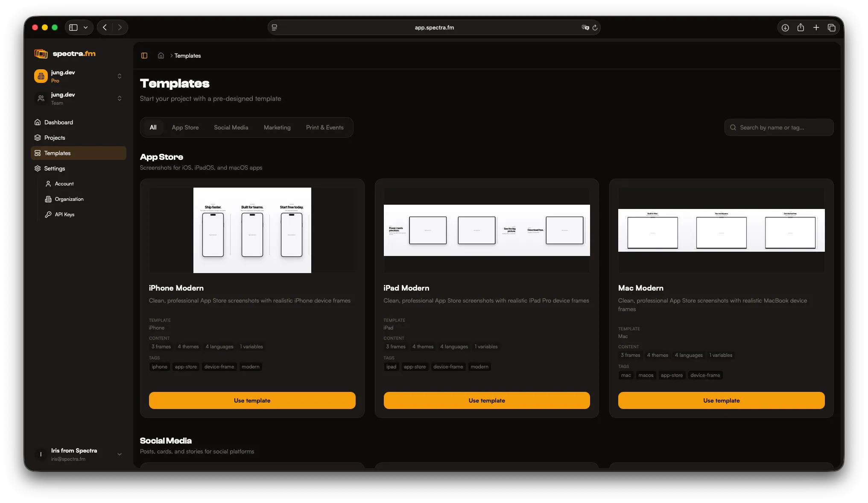Use the Mac Modern template
This screenshot has width=868, height=503.
[721, 400]
